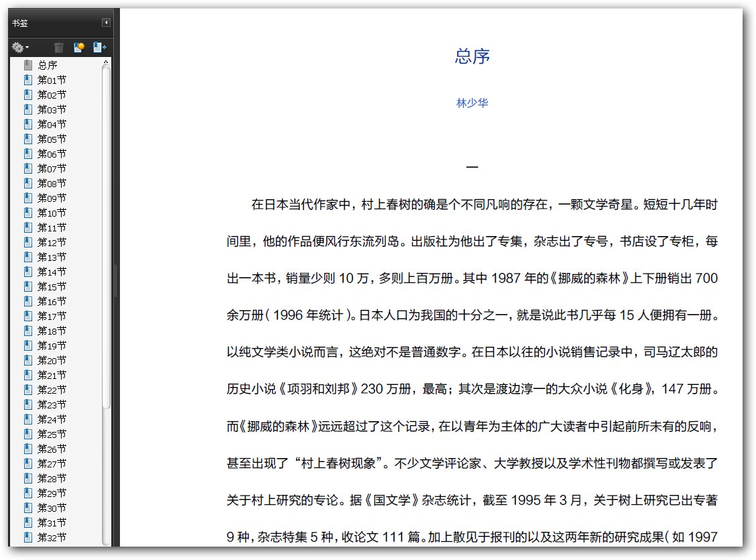Open the bookmark options gear menu
756x560 pixels.
coord(20,47)
